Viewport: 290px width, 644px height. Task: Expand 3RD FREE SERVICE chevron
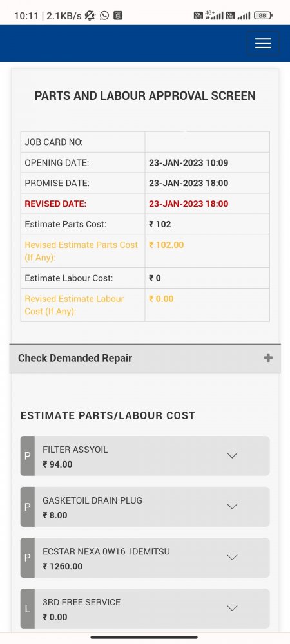click(233, 609)
